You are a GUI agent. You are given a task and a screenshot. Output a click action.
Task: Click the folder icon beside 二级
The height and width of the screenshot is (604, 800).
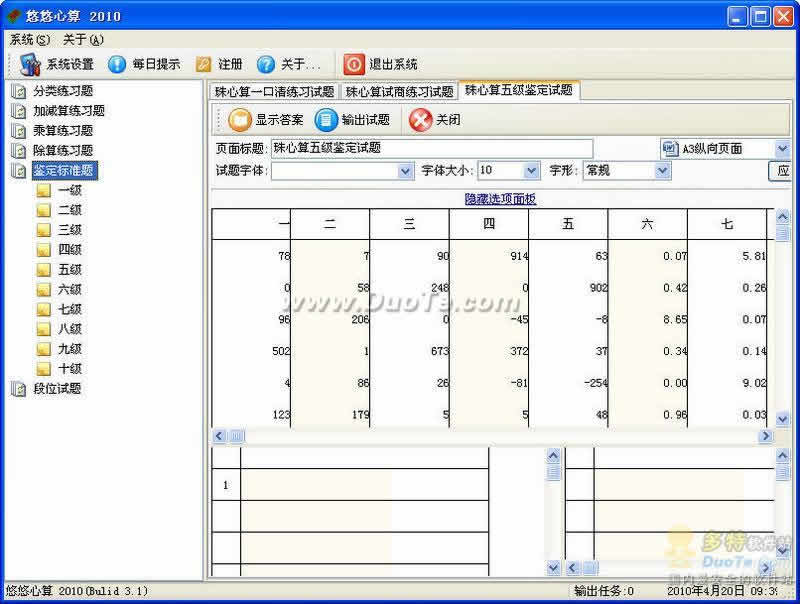pyautogui.click(x=44, y=210)
